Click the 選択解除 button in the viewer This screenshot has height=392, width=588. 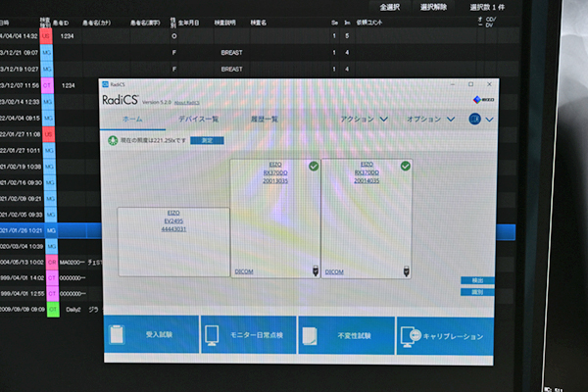coord(432,7)
